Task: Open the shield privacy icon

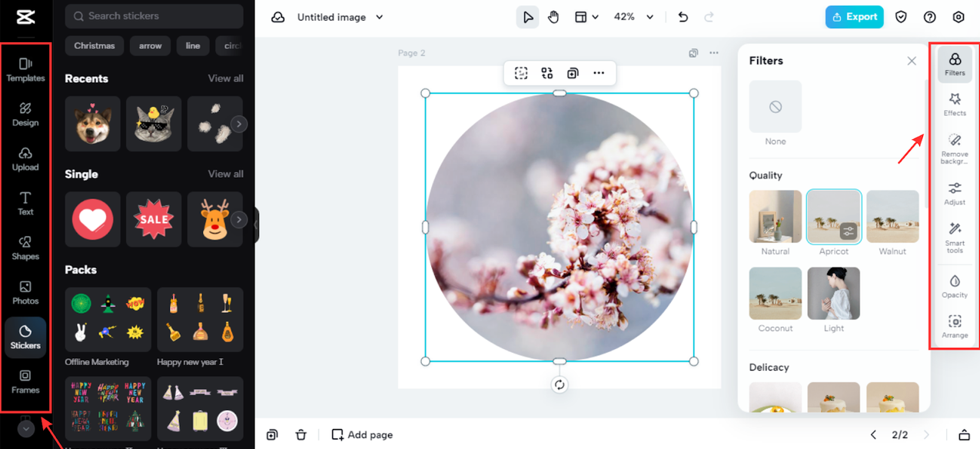Action: 902,17
